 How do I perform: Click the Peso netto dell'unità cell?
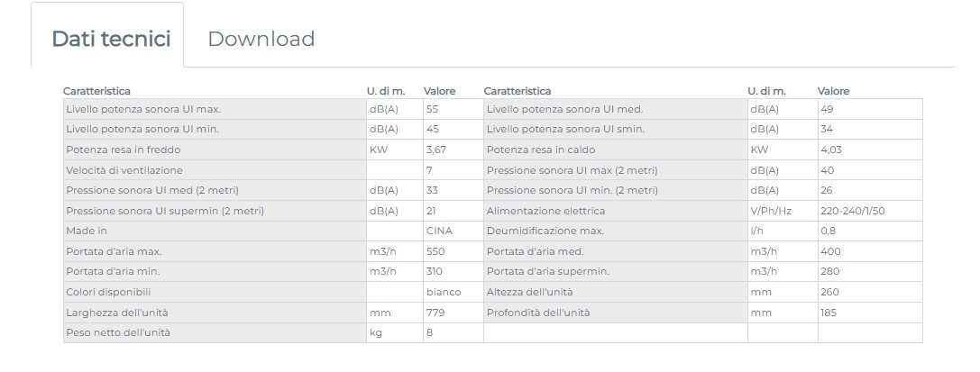215,332
